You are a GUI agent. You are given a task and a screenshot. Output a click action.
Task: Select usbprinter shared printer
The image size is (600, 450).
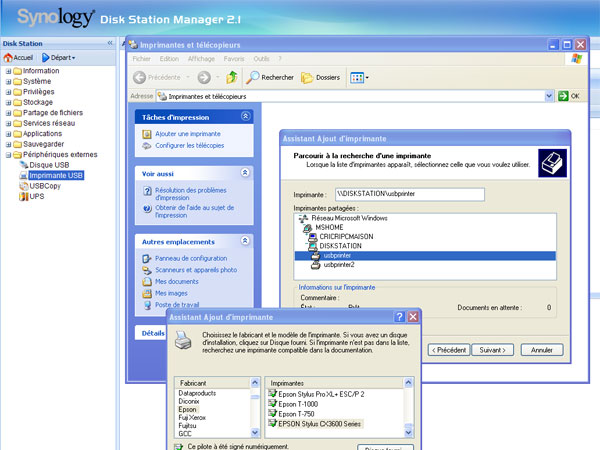(x=425, y=256)
